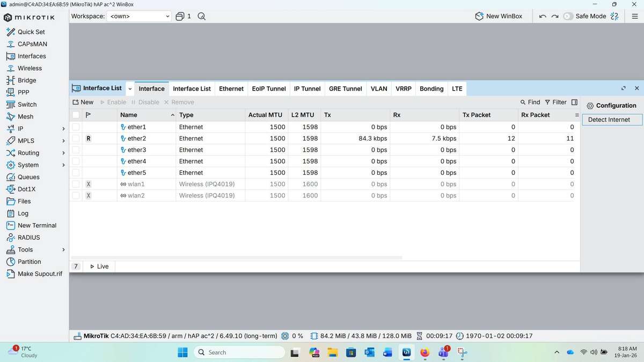
Task: Open Find search in the interface toolbar
Action: [529, 102]
